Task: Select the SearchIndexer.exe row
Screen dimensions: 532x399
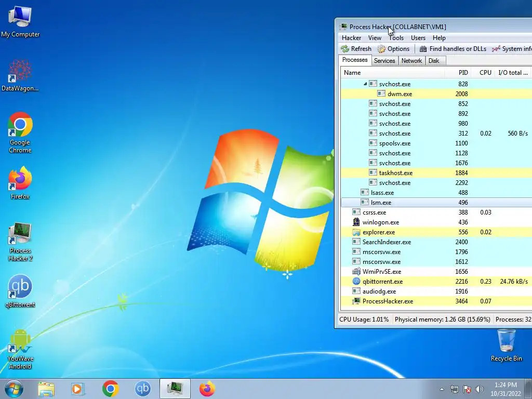Action: click(x=436, y=242)
